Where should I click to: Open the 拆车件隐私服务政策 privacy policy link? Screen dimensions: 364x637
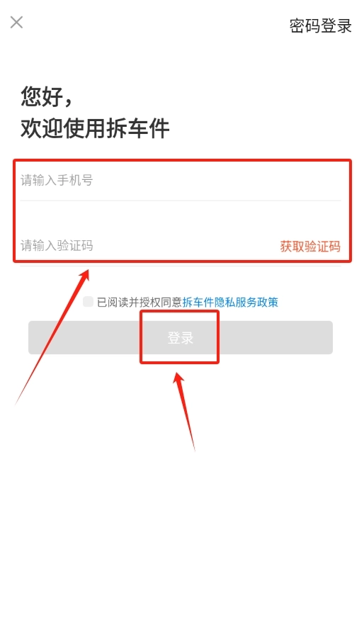tap(230, 303)
